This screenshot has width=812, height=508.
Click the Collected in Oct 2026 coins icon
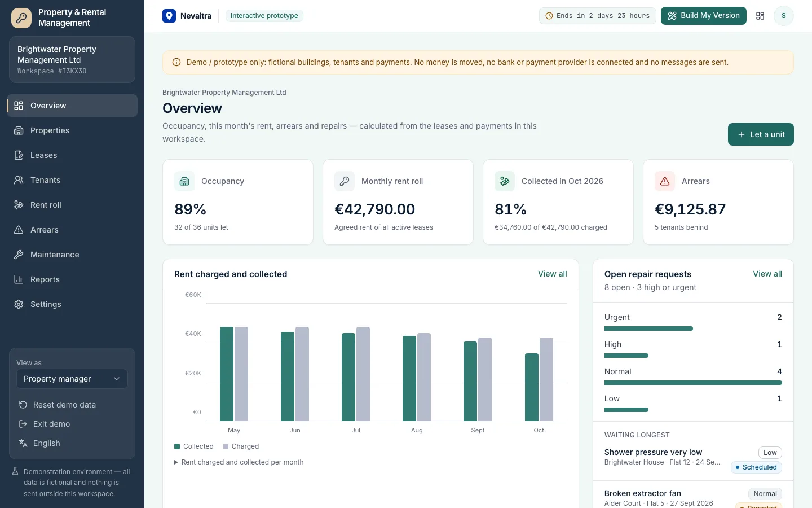[x=505, y=181]
